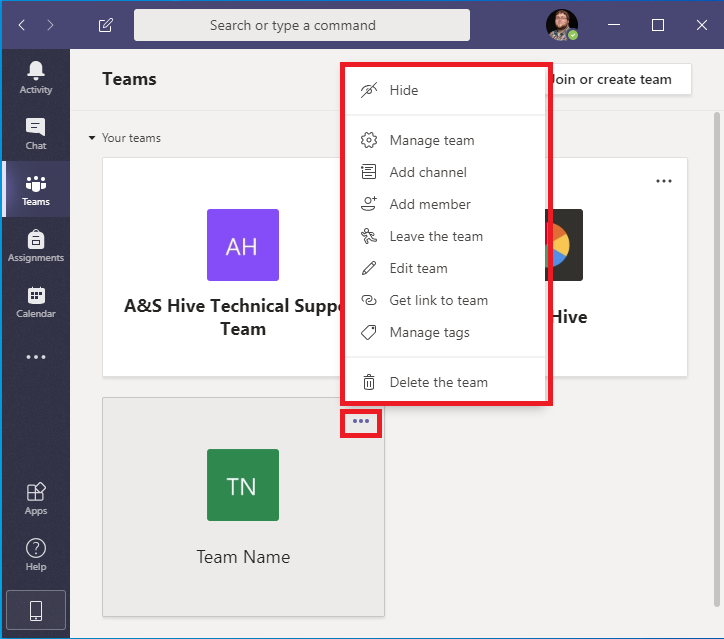
Task: Click the vertical scrollbar on the right
Action: coord(717,359)
